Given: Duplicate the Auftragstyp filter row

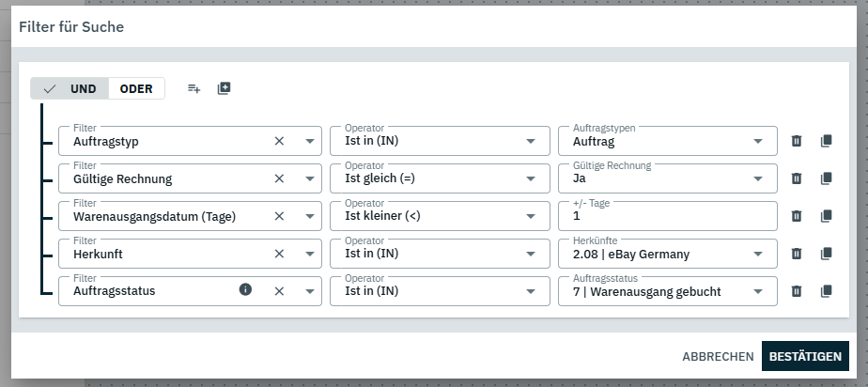Looking at the screenshot, I should 827,141.
